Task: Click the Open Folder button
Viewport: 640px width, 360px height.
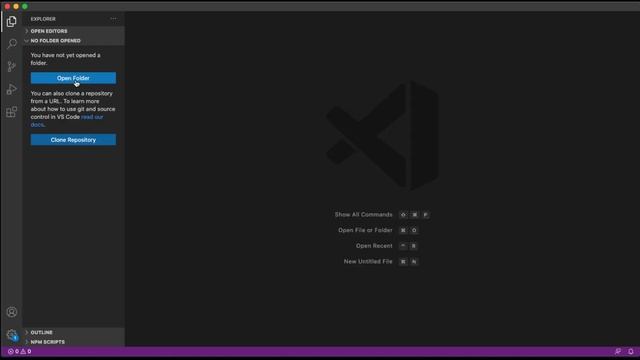Action: (x=73, y=78)
